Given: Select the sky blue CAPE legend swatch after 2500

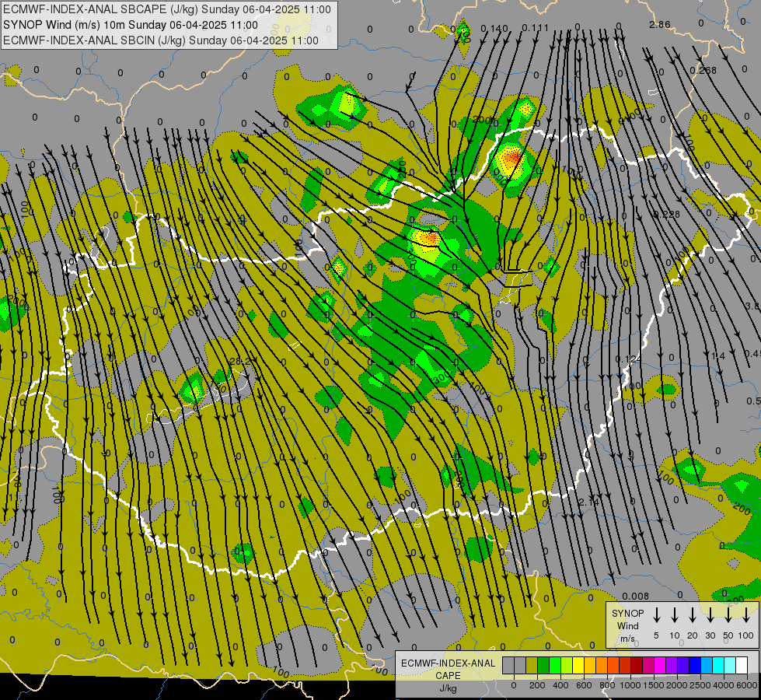Looking at the screenshot, I should pyautogui.click(x=706, y=665).
